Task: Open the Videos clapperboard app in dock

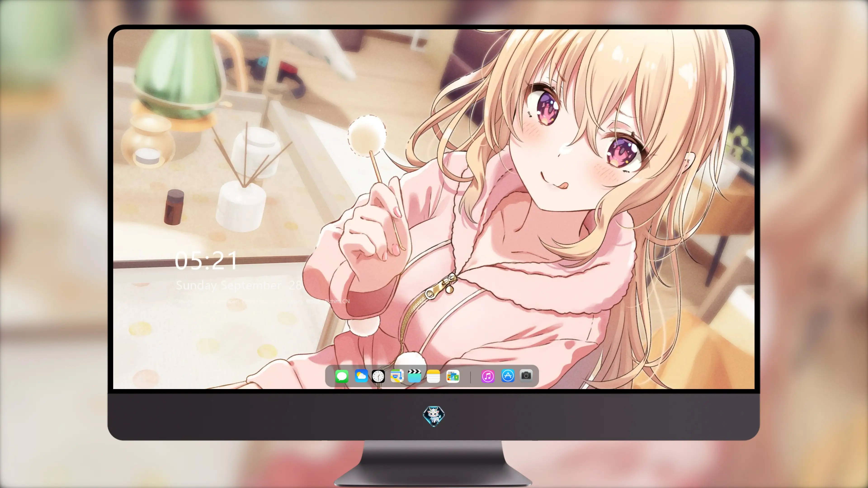Action: click(x=415, y=376)
